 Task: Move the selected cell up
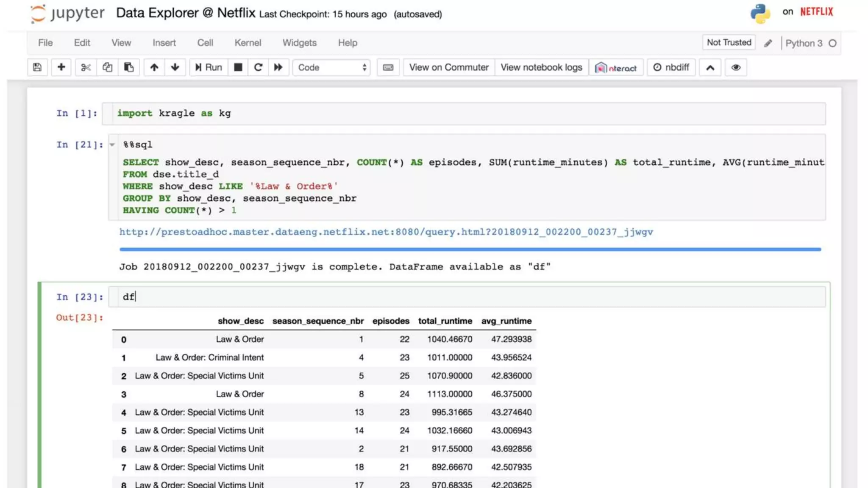click(x=154, y=67)
